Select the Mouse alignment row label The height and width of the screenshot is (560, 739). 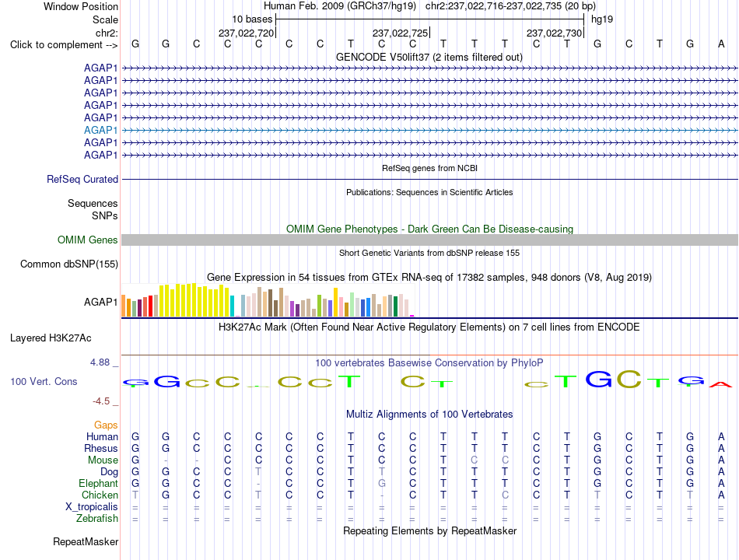coord(103,460)
